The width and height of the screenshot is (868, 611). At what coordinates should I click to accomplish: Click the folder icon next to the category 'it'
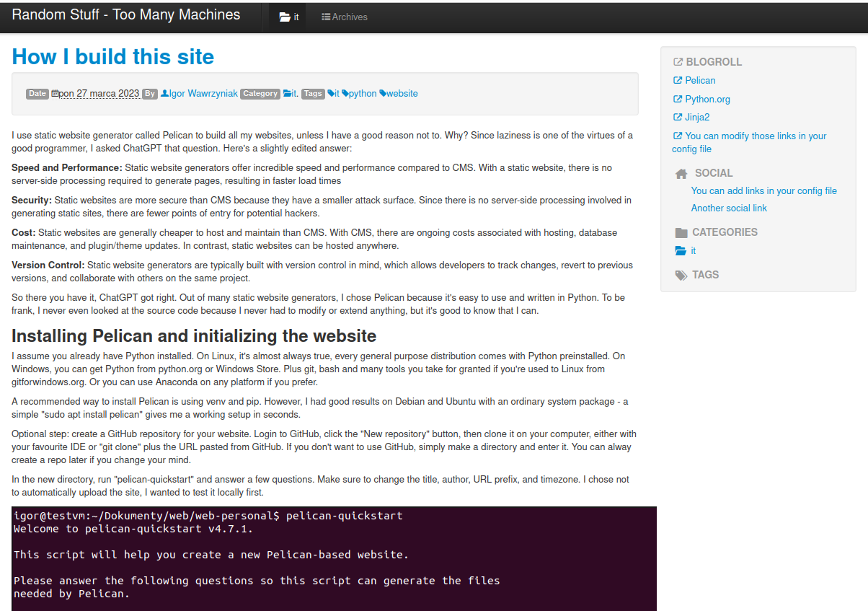(287, 94)
